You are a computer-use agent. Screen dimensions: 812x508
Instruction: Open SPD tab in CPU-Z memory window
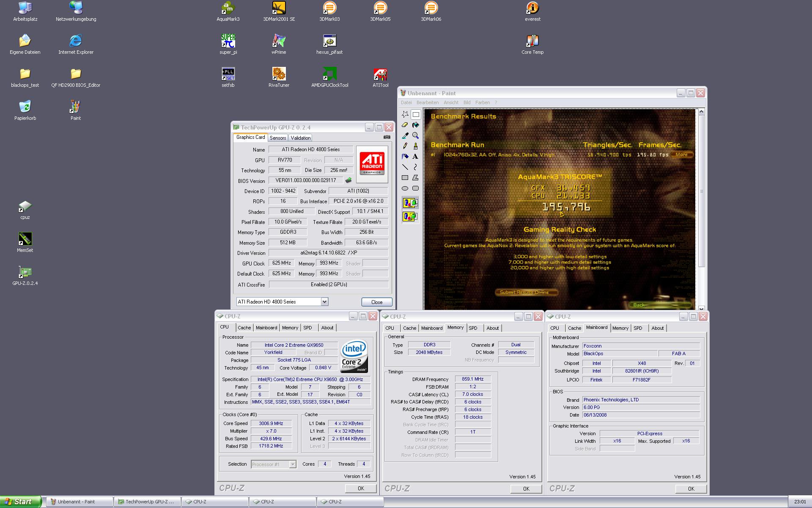tap(473, 328)
